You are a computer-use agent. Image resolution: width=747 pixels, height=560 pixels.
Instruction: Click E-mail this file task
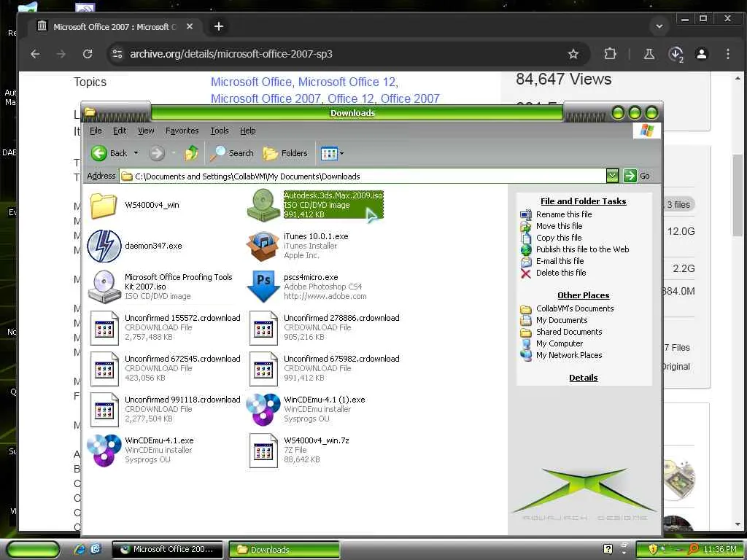pos(560,261)
